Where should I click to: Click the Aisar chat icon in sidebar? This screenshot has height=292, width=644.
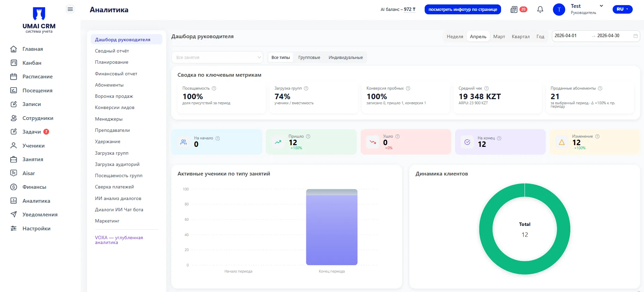[14, 173]
